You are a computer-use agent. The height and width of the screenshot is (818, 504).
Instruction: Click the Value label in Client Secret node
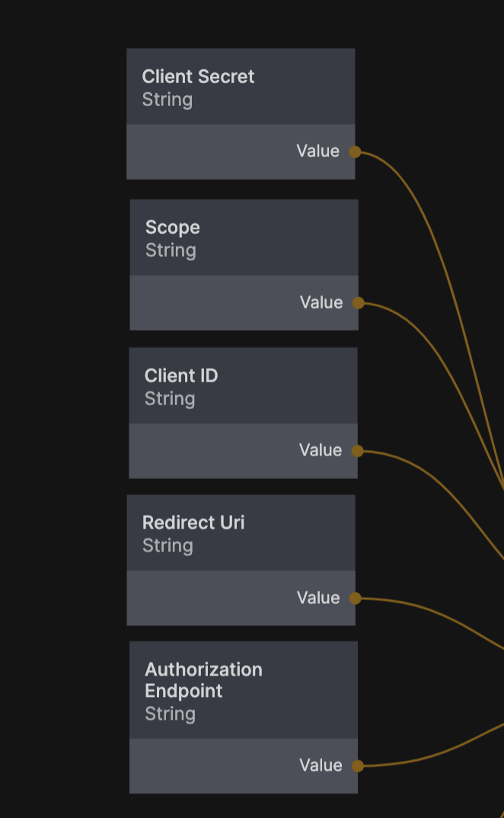point(317,151)
